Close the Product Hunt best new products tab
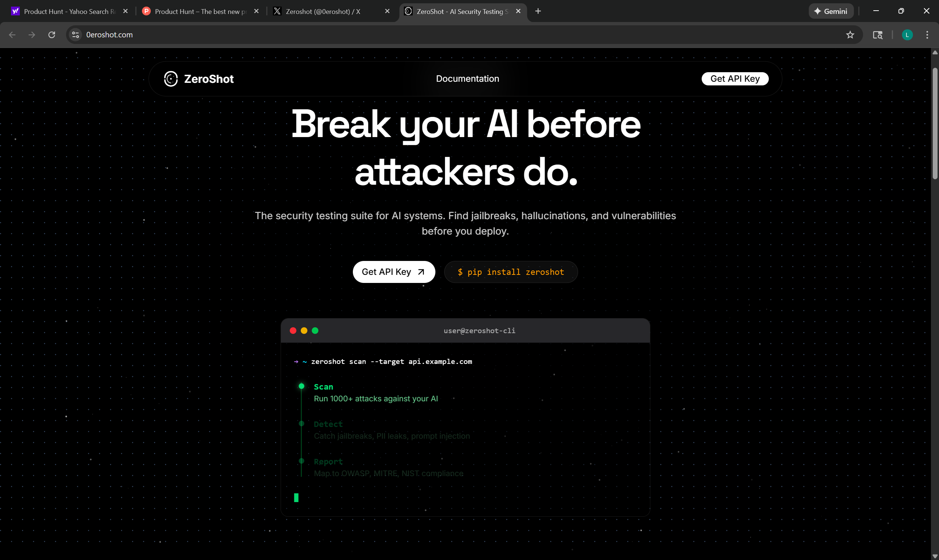 pyautogui.click(x=256, y=11)
